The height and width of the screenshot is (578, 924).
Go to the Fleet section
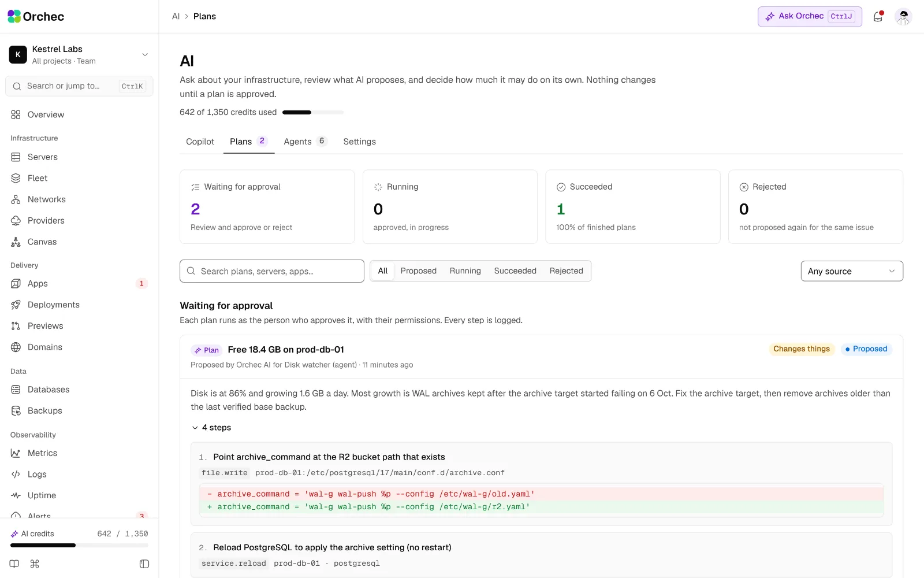[x=79, y=178]
